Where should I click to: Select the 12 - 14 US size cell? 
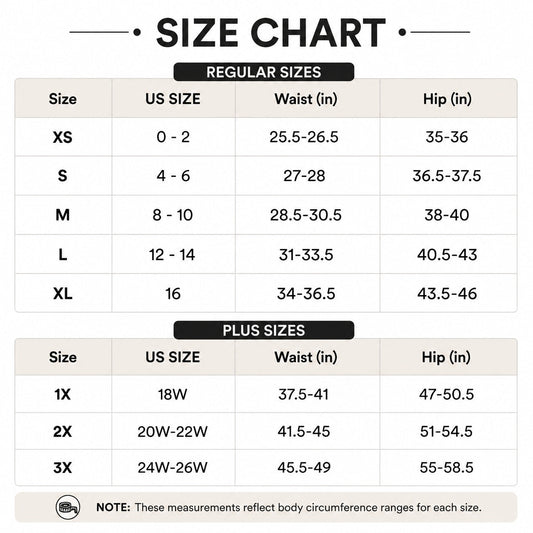pyautogui.click(x=172, y=255)
